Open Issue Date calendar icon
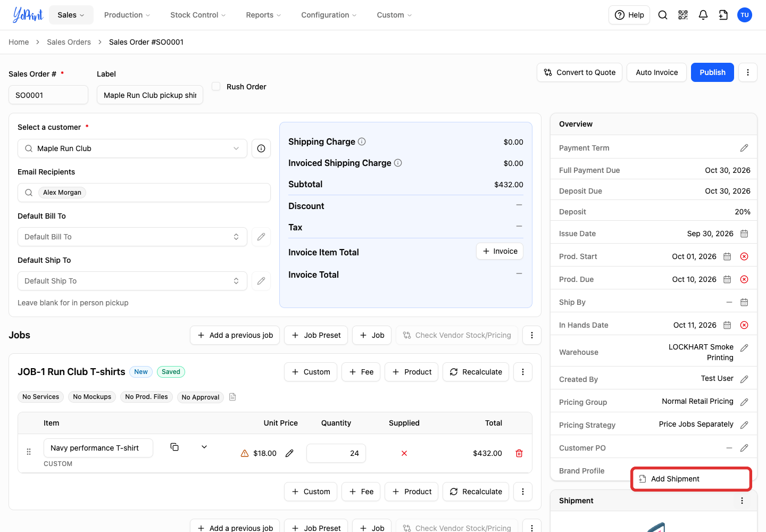 744,234
